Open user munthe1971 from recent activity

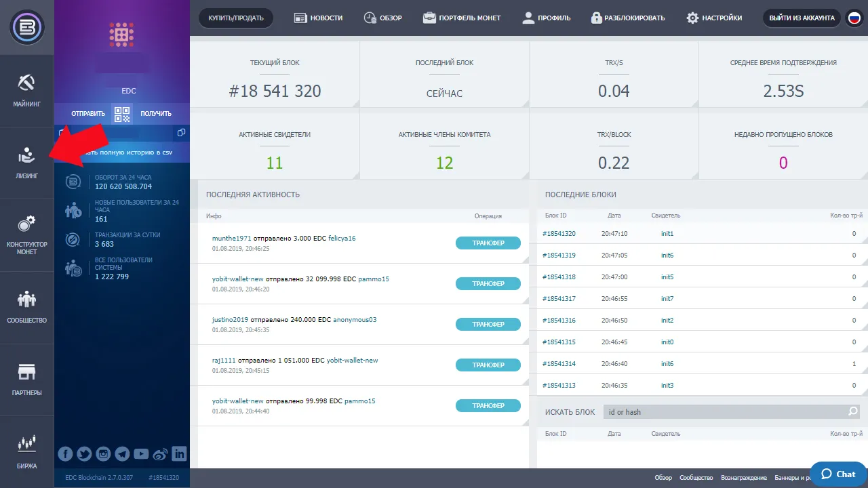click(x=231, y=239)
